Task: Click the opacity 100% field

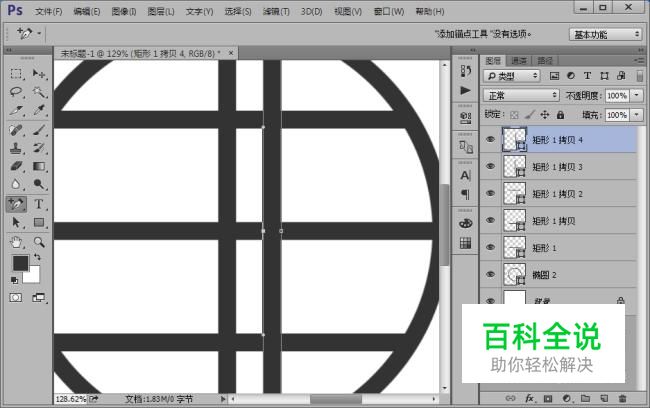Action: [x=617, y=96]
